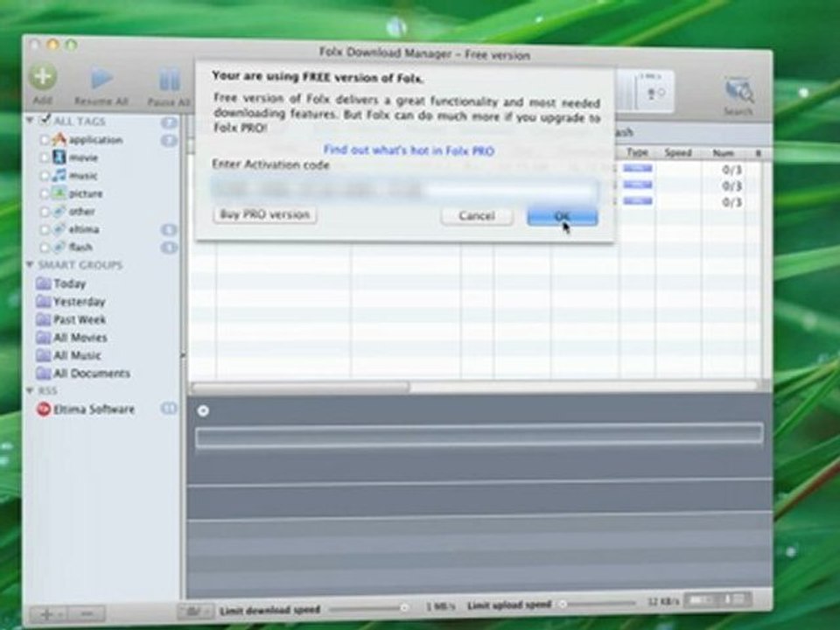Click the Pause All toolbar icon
840x630 pixels.
[169, 80]
